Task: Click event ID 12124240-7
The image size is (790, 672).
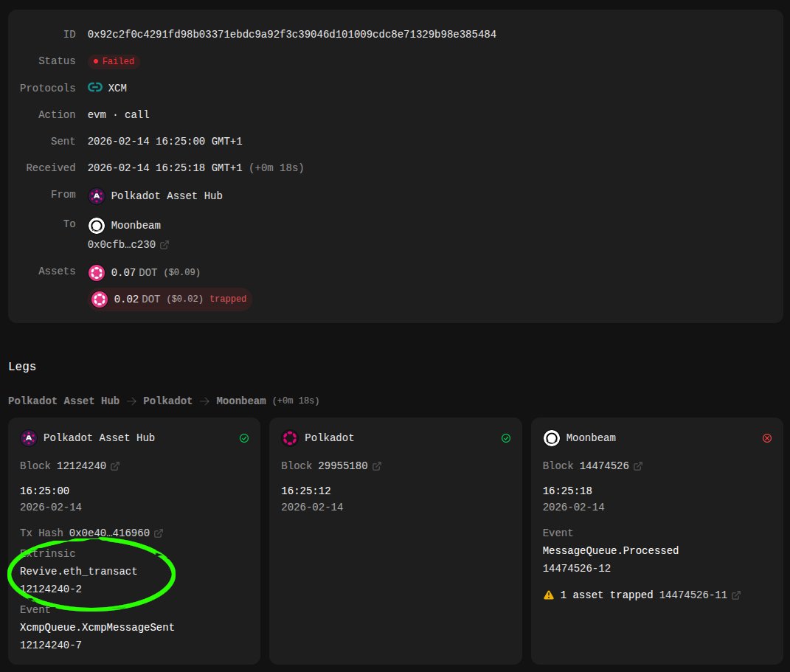Action: point(51,645)
